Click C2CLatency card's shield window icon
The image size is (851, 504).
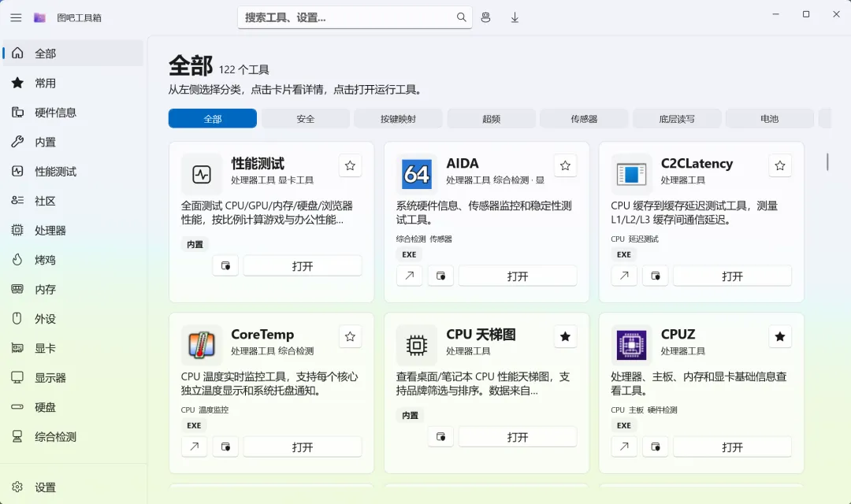click(656, 276)
